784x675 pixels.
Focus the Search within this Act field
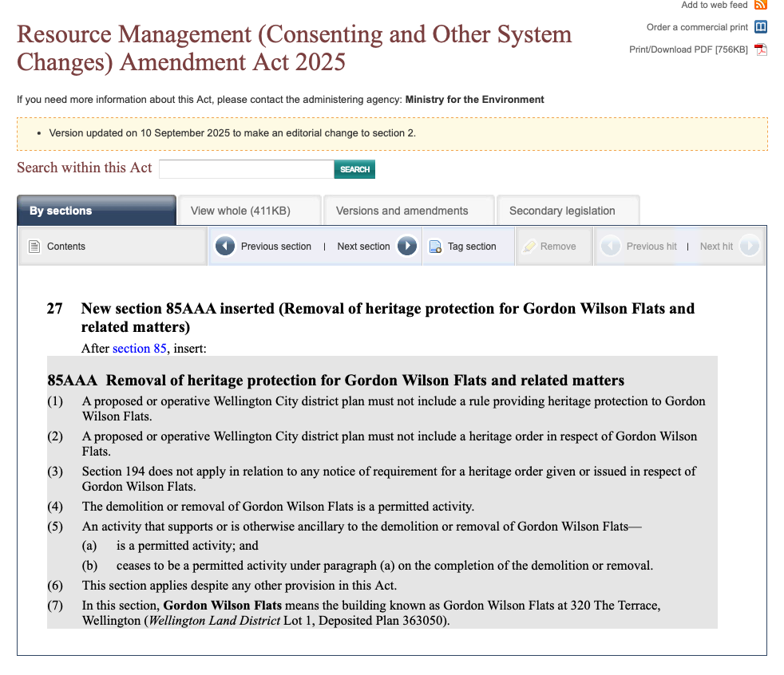pos(246,169)
